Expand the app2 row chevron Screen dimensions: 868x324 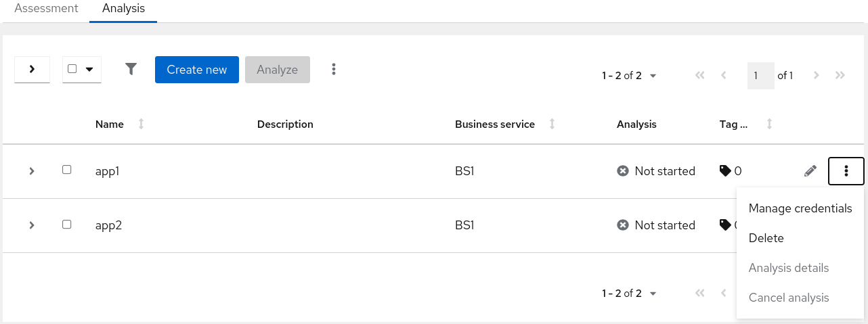pos(32,225)
